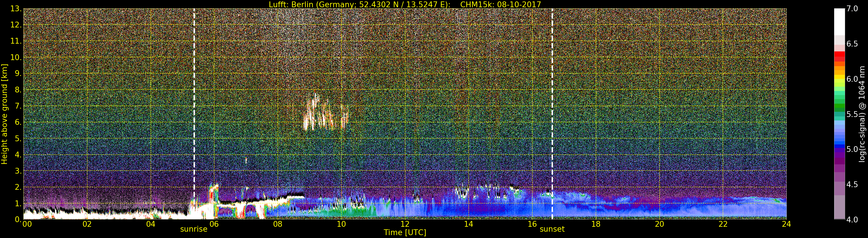Select the "log(rc-signal) @ 1064 nm" colorbar label

pos(862,114)
